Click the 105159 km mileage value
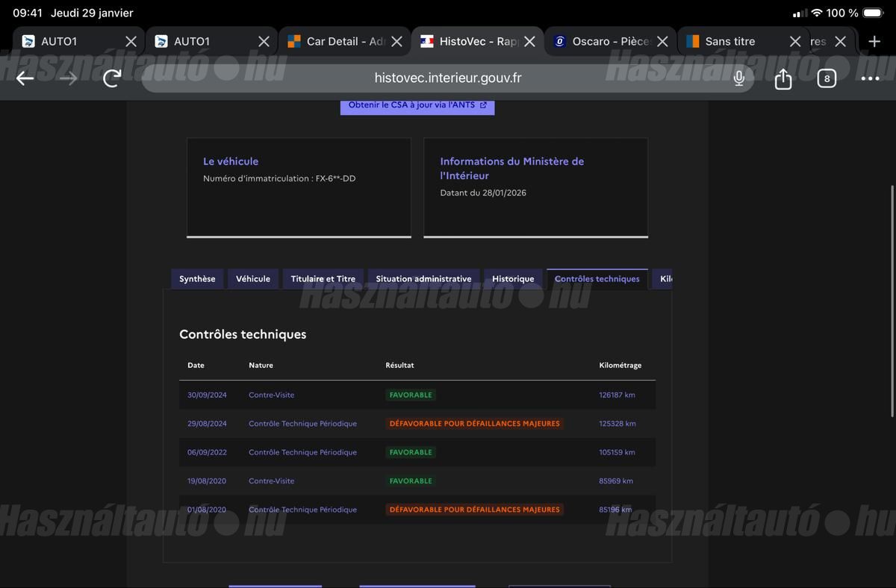This screenshot has width=896, height=588. pyautogui.click(x=617, y=452)
